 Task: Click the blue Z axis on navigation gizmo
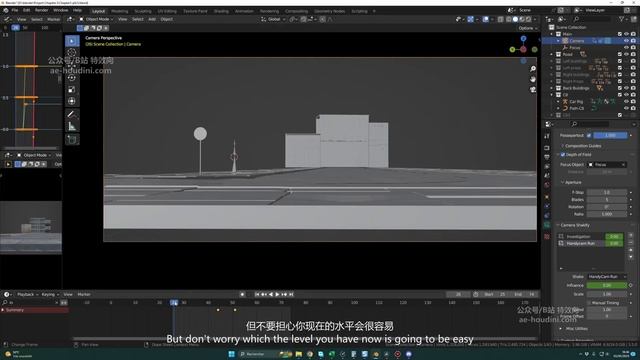coord(523,38)
